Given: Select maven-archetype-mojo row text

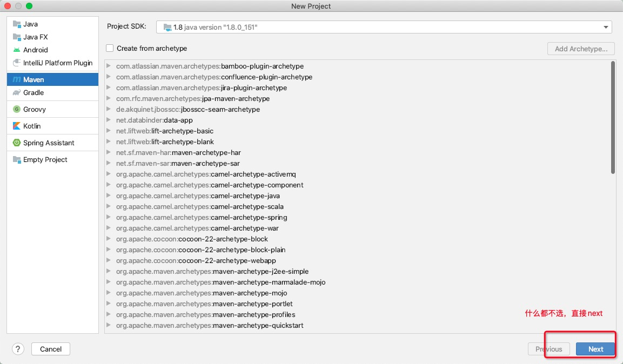Looking at the screenshot, I should [202, 293].
